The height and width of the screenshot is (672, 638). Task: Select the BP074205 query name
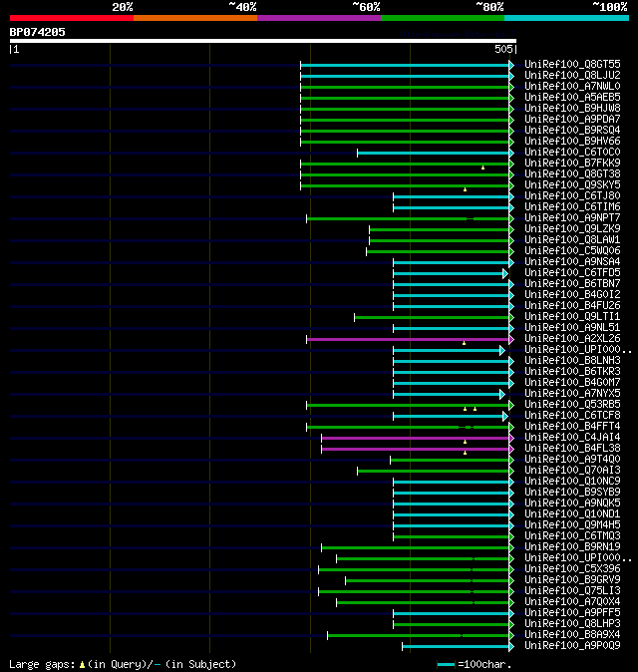click(37, 32)
